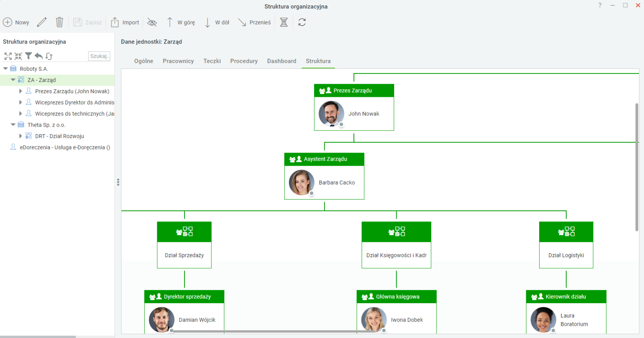This screenshot has width=644, height=338.
Task: Click the W górę move-up button
Action: pyautogui.click(x=181, y=22)
